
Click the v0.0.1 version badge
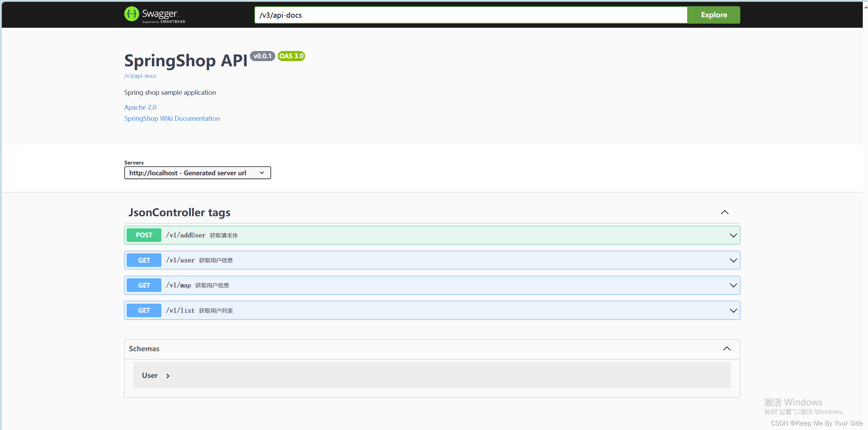click(x=263, y=56)
